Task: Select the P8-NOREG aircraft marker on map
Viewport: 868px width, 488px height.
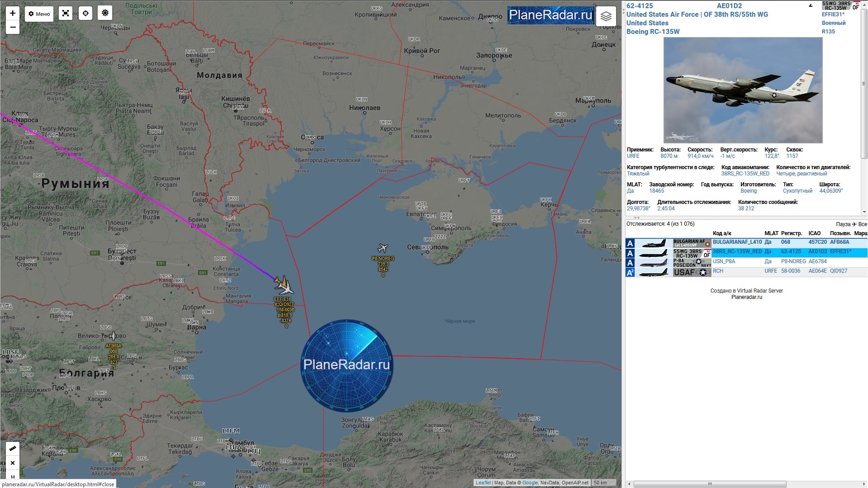Action: (x=383, y=248)
